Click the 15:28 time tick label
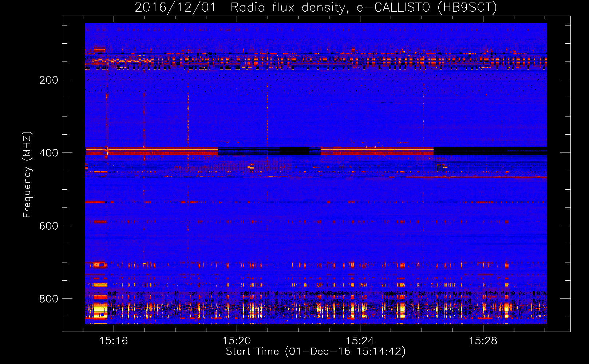The width and height of the screenshot is (589, 364). click(x=483, y=341)
